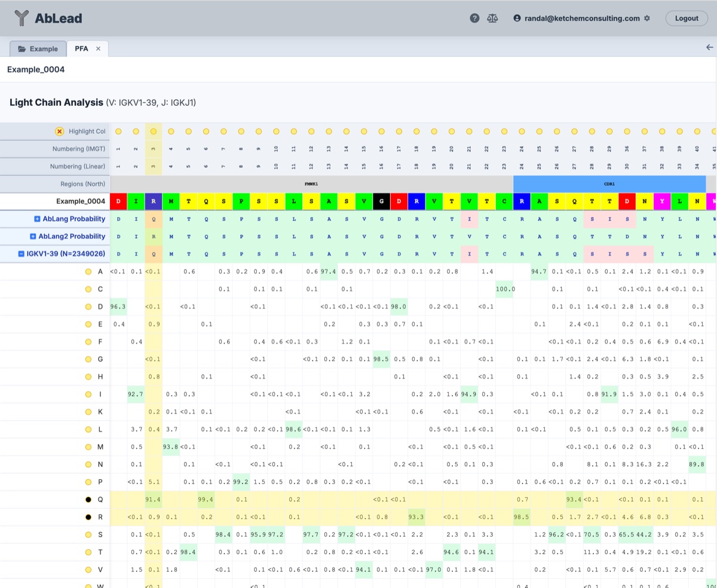This screenshot has width=717, height=588.
Task: Toggle highlight for residue Q row
Action: coord(88,500)
